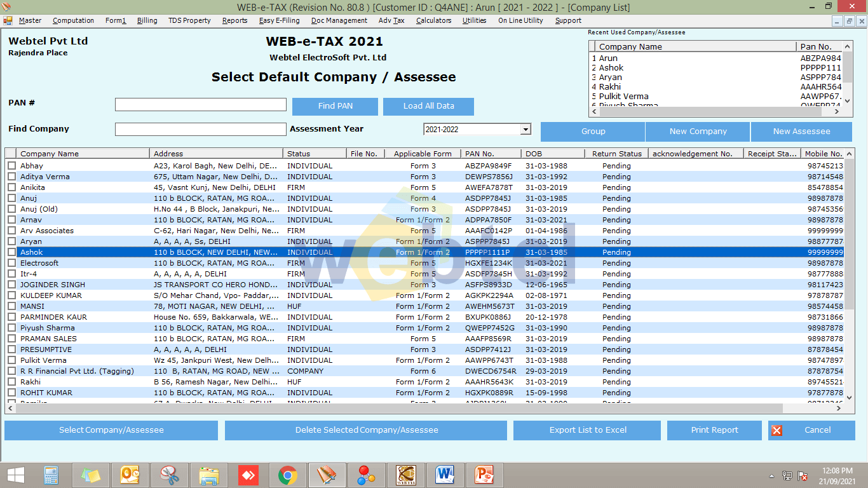The height and width of the screenshot is (488, 868).
Task: Open AnyDesk red icon in taskbar
Action: click(x=248, y=475)
